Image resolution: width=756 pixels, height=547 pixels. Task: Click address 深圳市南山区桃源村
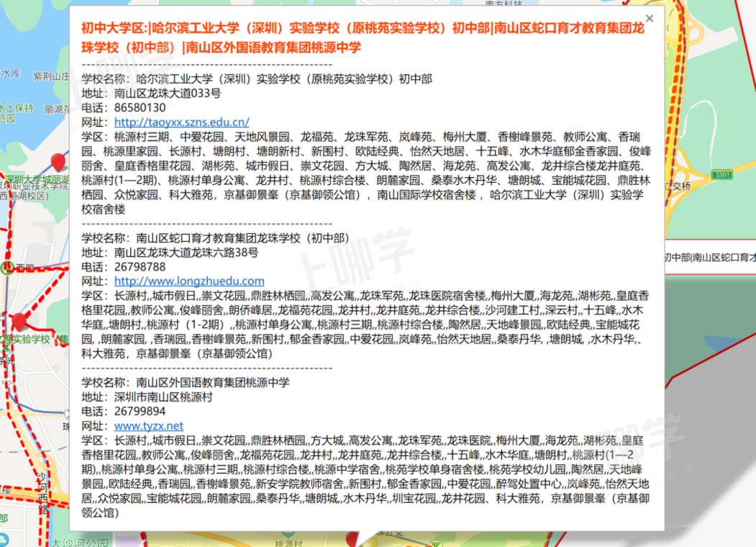pos(163,397)
